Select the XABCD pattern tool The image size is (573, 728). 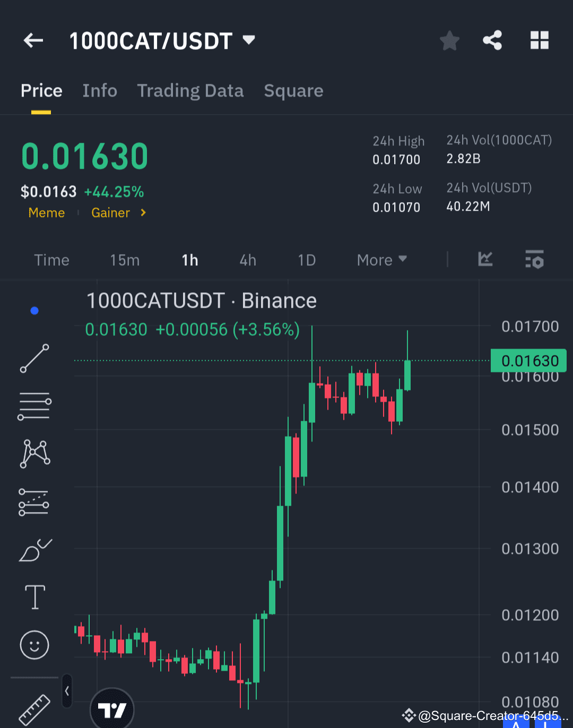click(34, 453)
